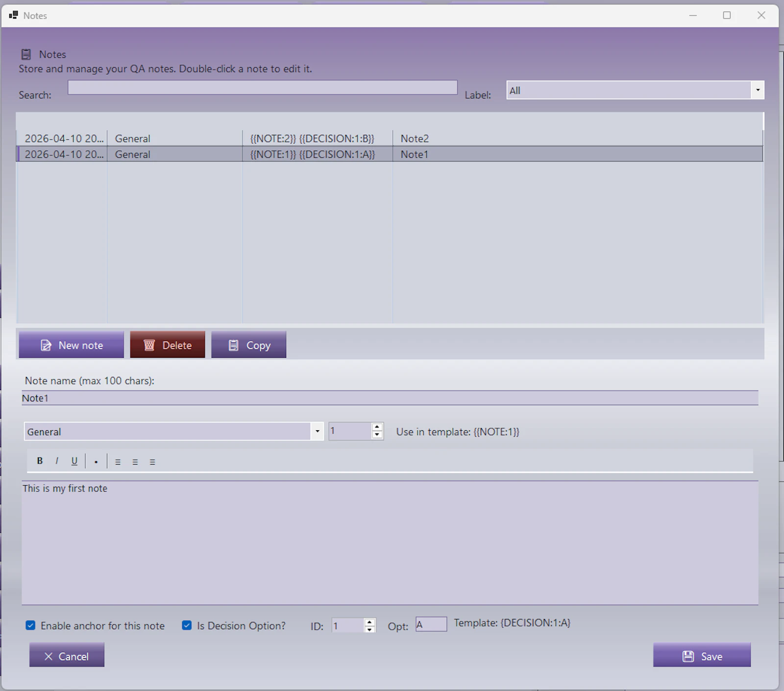Click General label in Note2 row

click(132, 139)
